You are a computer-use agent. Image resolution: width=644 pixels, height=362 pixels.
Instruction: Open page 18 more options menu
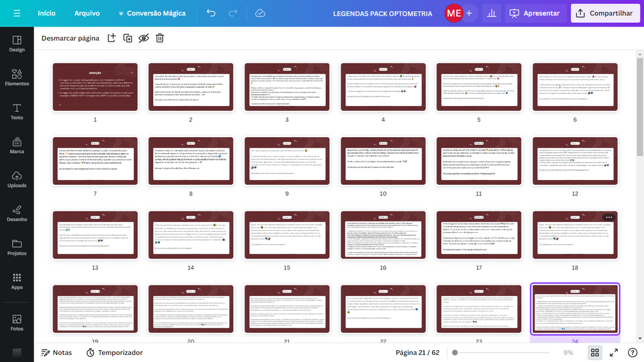point(609,217)
